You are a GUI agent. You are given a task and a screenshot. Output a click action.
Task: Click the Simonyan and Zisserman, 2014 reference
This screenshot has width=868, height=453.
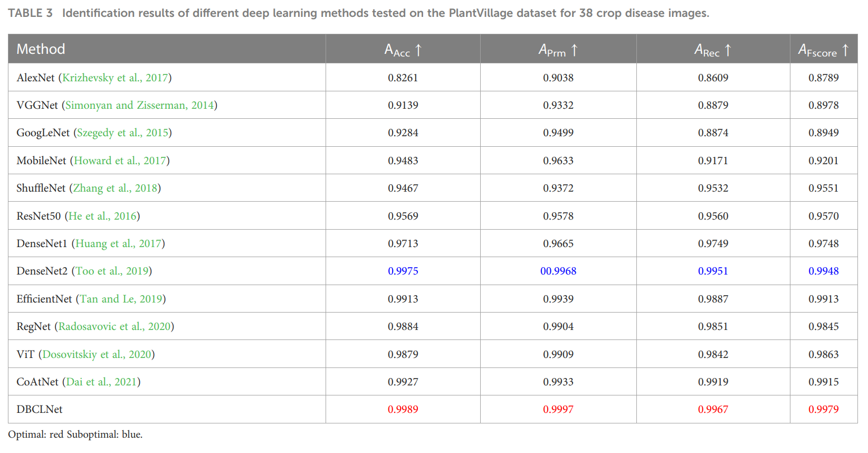pos(139,105)
